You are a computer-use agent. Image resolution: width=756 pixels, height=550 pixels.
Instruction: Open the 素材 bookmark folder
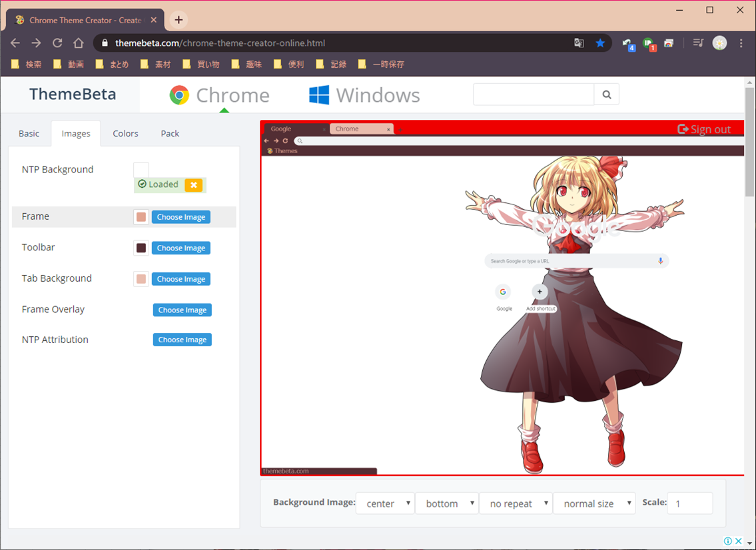click(156, 64)
